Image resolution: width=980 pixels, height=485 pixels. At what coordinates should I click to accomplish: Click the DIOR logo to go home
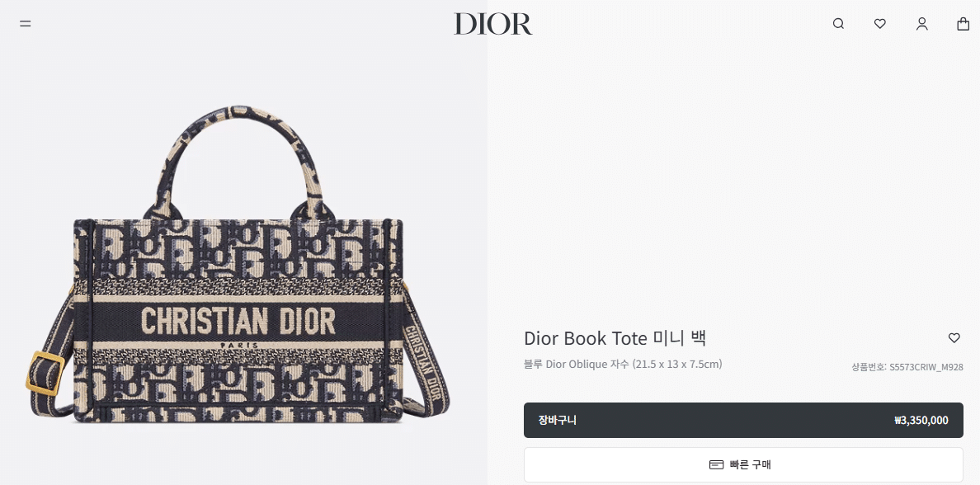[x=493, y=24]
